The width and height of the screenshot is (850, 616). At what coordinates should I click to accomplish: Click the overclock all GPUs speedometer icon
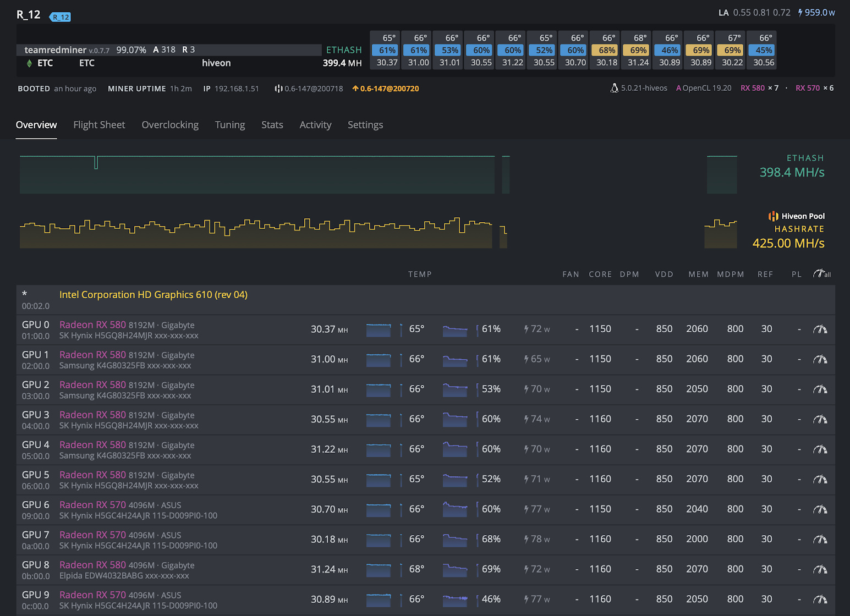(821, 274)
